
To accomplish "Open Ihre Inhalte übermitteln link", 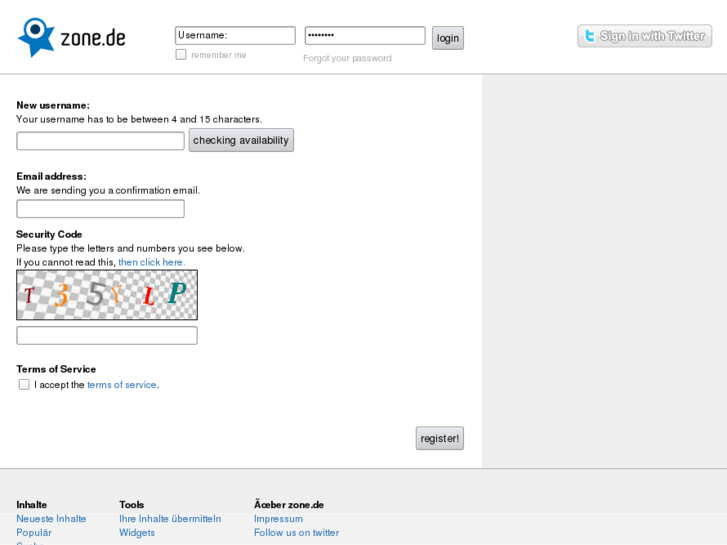I will point(170,519).
